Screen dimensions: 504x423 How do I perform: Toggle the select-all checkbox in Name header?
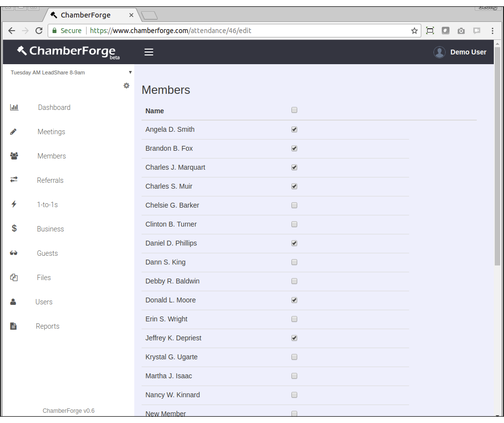pyautogui.click(x=294, y=110)
